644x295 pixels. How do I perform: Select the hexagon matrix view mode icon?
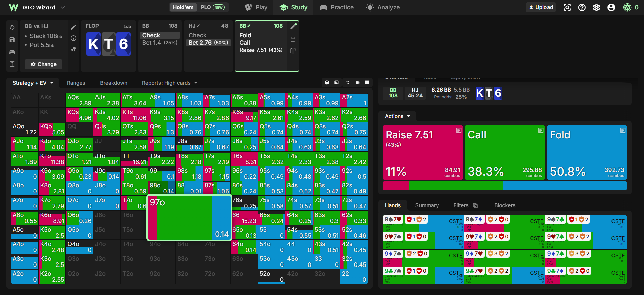[x=327, y=83]
